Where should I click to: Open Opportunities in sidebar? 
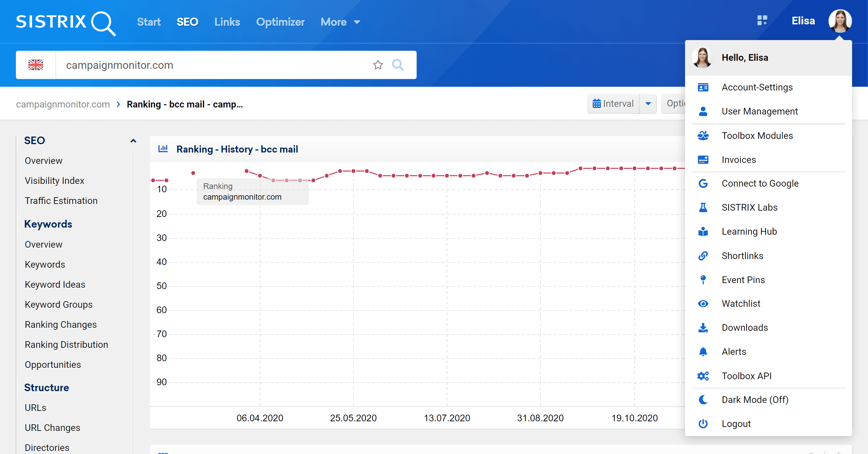pos(53,365)
